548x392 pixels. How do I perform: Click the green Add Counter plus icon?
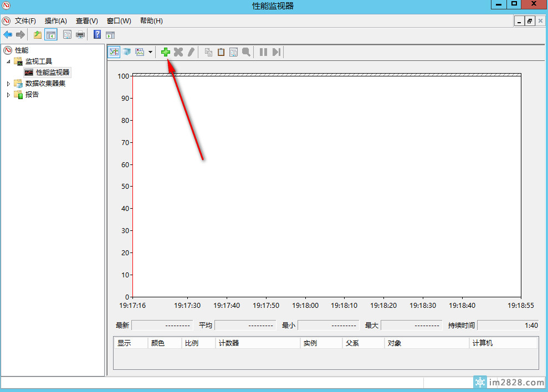coord(165,52)
